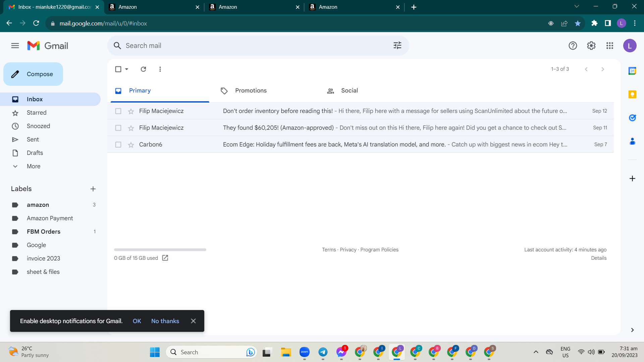Image resolution: width=644 pixels, height=362 pixels.
Task: Open storage management link icon
Action: pyautogui.click(x=165, y=258)
